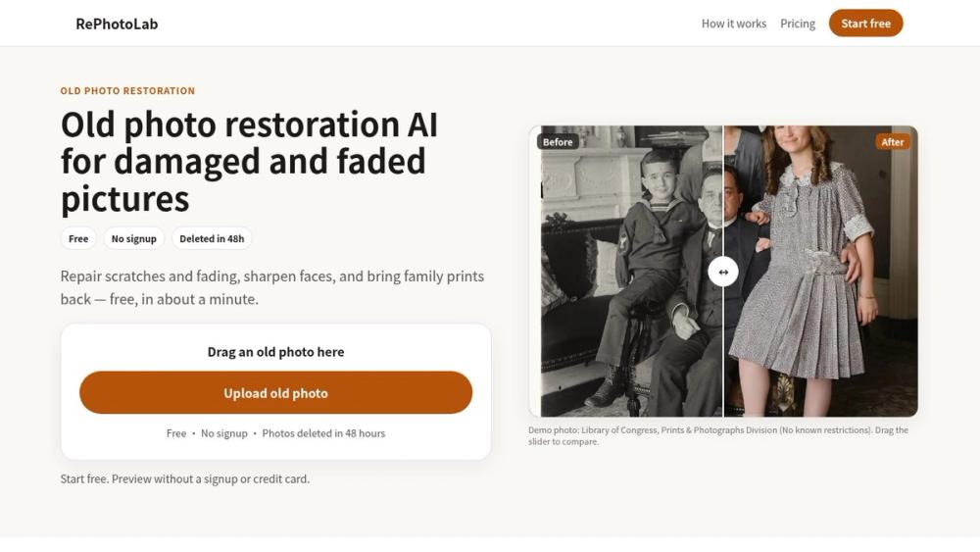
Task: Click the After label on demo photo
Action: (893, 142)
